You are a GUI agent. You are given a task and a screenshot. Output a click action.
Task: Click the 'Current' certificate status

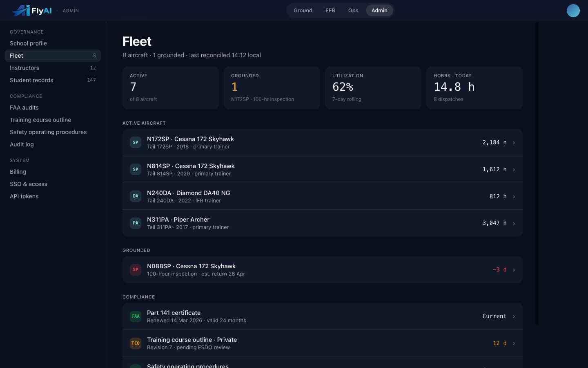494,316
